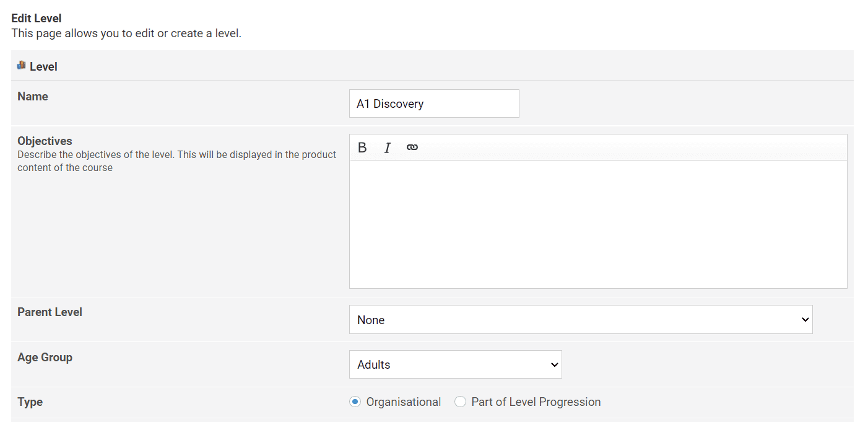Click the page description under Edit Level
This screenshot has width=868, height=422.
click(126, 33)
